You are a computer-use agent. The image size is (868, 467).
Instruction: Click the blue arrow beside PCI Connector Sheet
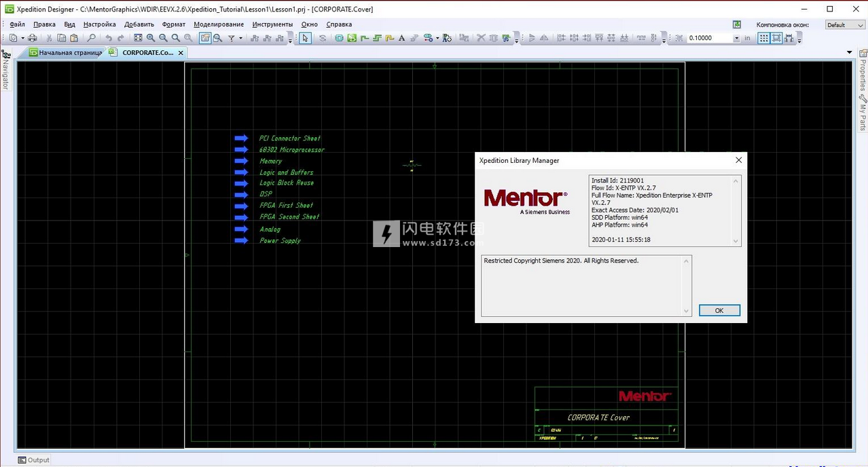pos(241,138)
